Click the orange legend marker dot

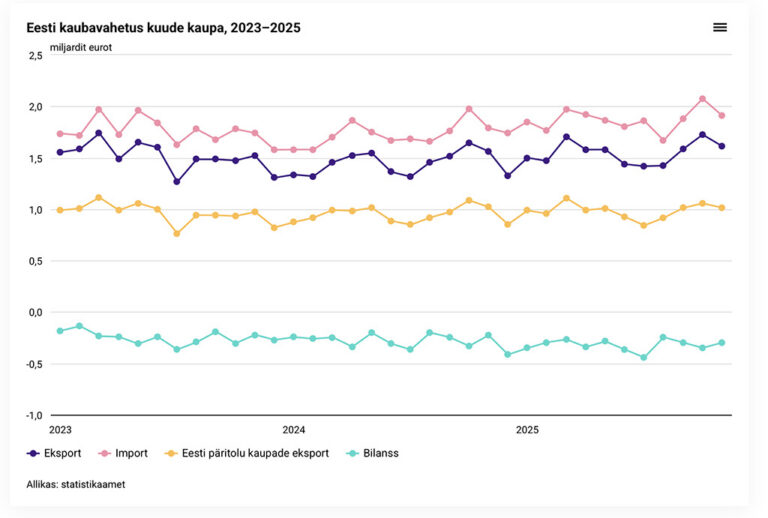[x=171, y=453]
